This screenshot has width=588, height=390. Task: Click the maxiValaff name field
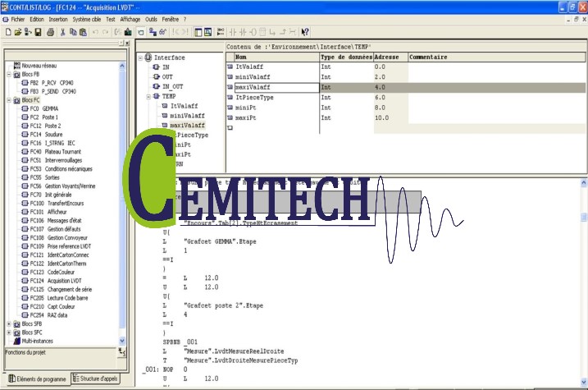point(276,87)
